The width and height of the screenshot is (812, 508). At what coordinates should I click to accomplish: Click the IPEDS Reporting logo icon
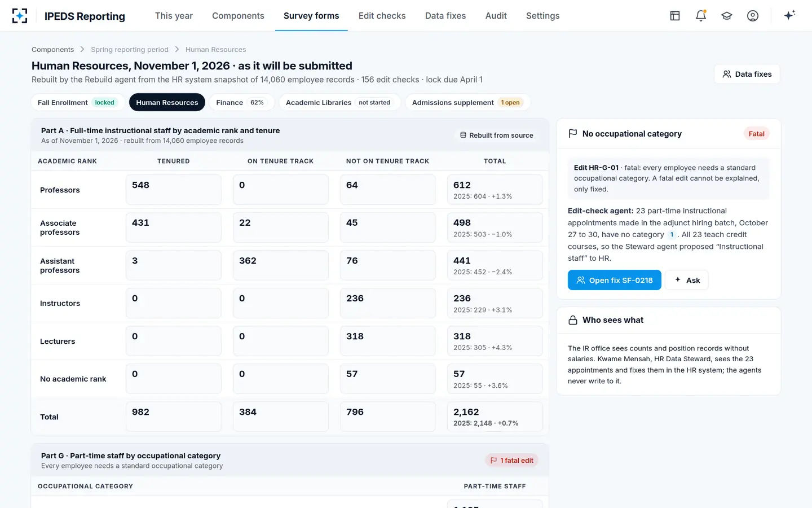click(20, 16)
